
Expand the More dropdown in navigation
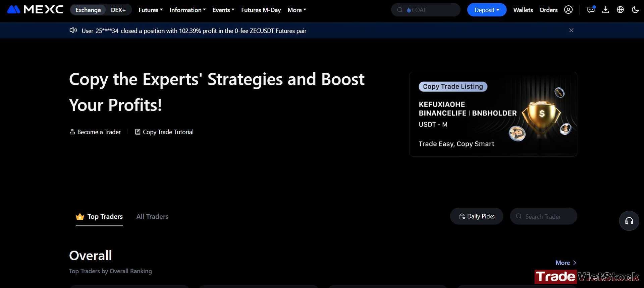point(297,10)
